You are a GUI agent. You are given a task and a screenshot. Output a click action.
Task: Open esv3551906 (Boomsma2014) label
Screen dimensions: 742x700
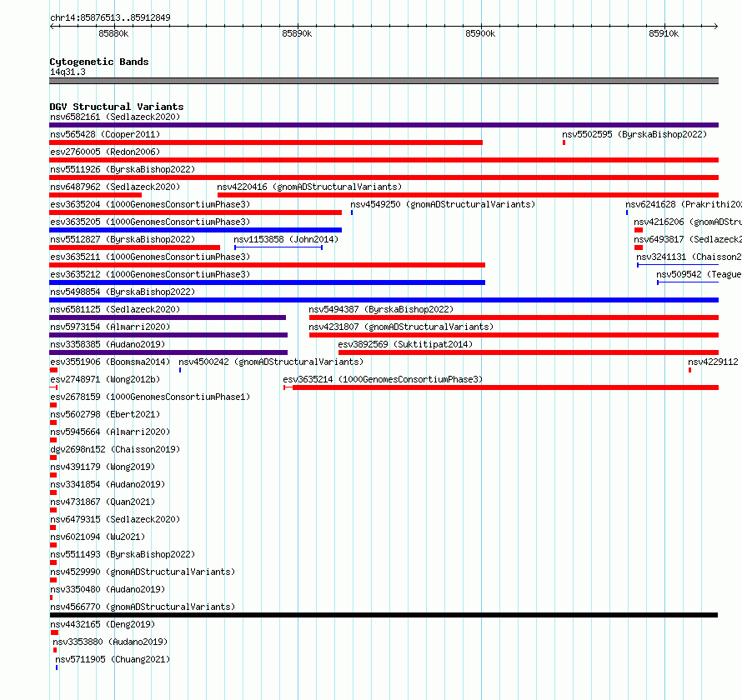point(110,362)
